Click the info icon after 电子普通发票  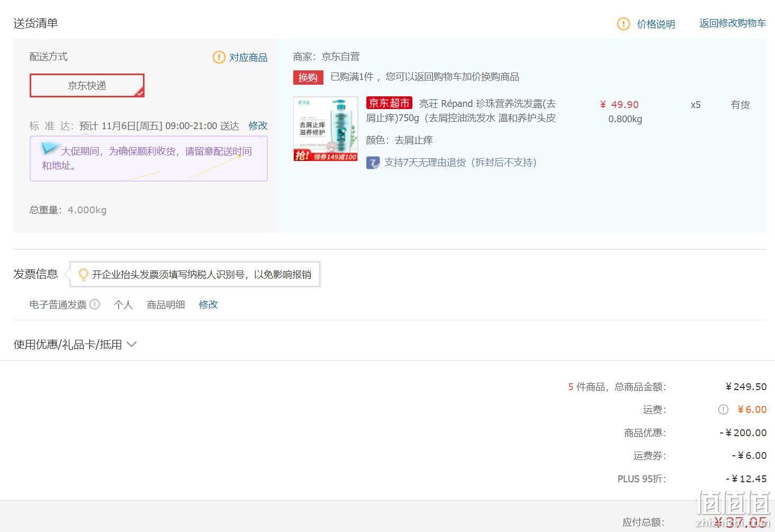(x=95, y=304)
